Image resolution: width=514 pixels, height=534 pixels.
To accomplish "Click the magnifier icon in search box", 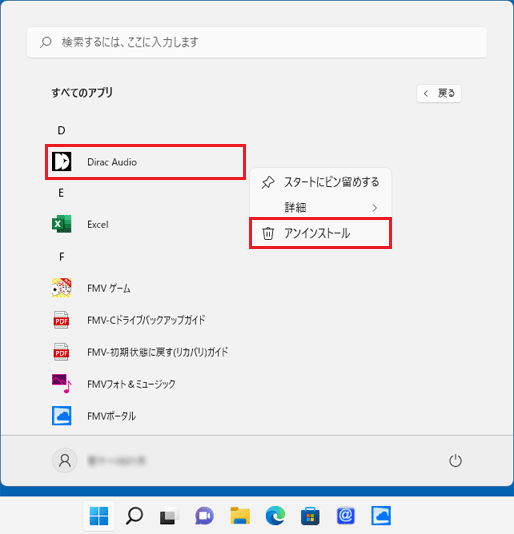I will point(46,42).
